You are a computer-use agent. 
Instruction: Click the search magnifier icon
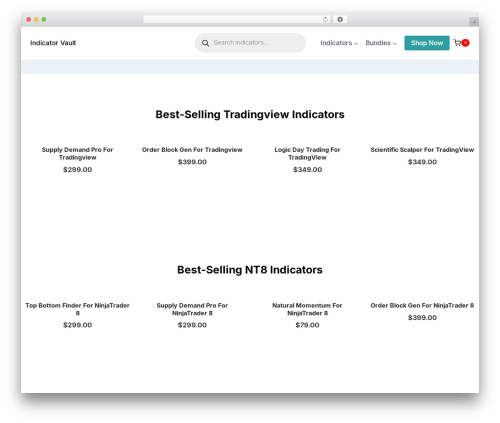(x=205, y=43)
